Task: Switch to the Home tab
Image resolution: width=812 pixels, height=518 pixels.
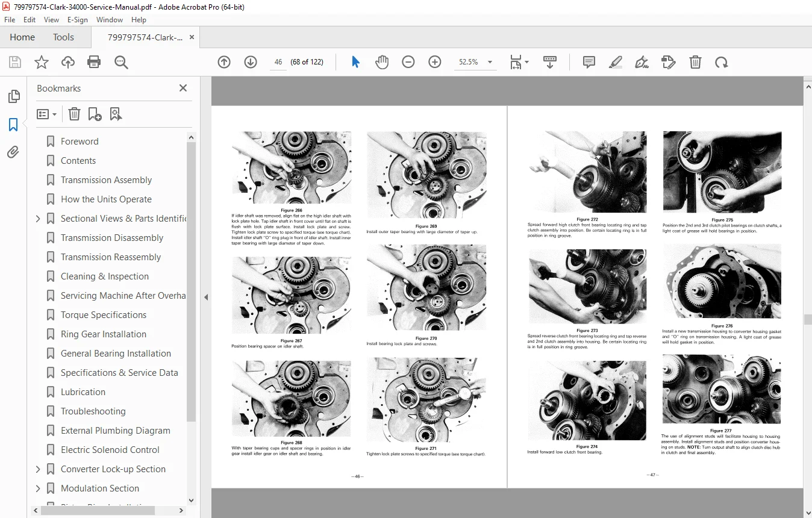Action: tap(22, 37)
